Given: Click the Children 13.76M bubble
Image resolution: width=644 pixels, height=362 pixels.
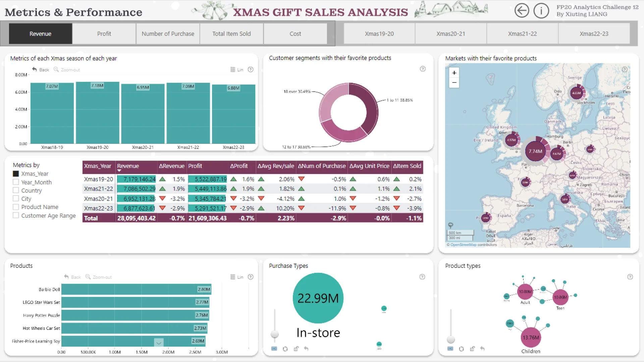Looking at the screenshot, I should 531,338.
